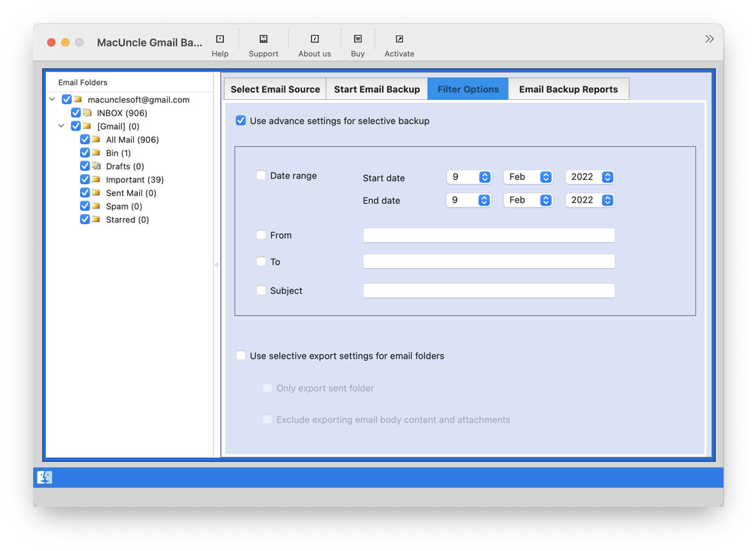The width and height of the screenshot is (756, 551).
Task: Open the Activate license screen
Action: coord(399,44)
